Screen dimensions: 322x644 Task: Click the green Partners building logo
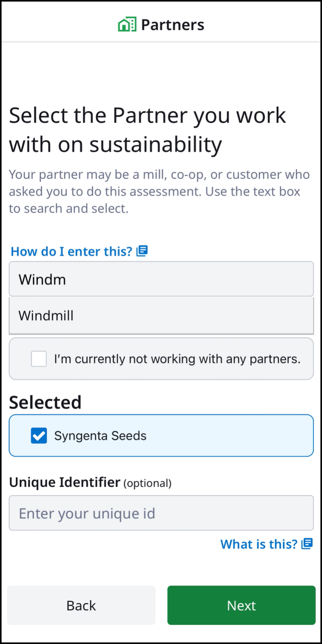127,25
